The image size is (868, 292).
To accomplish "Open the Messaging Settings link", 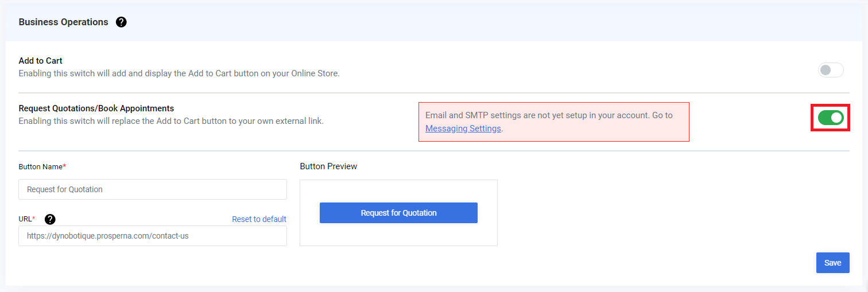I will point(463,129).
